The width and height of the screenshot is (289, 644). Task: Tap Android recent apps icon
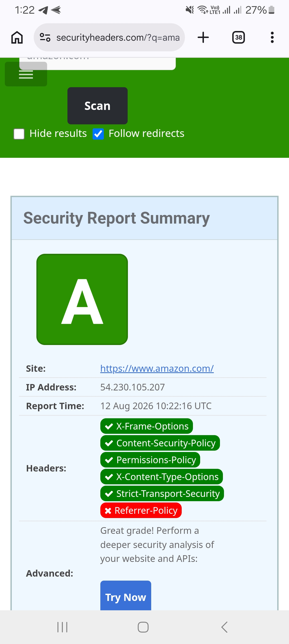62,627
